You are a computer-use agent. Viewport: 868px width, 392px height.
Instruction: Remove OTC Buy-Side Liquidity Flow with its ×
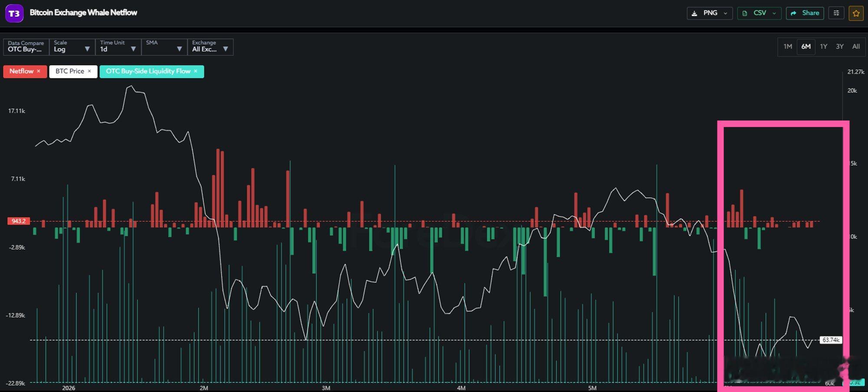pyautogui.click(x=196, y=71)
